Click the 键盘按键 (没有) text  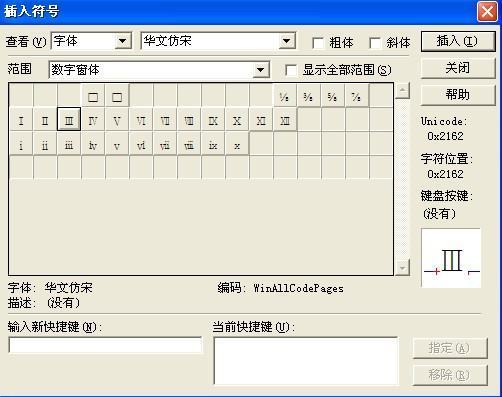439,214
